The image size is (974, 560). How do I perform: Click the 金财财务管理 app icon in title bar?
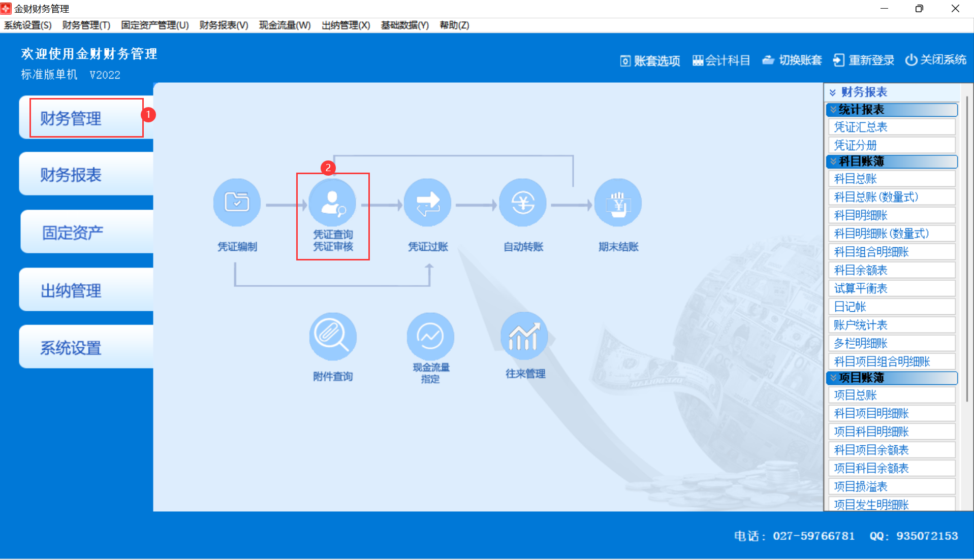[x=6, y=8]
